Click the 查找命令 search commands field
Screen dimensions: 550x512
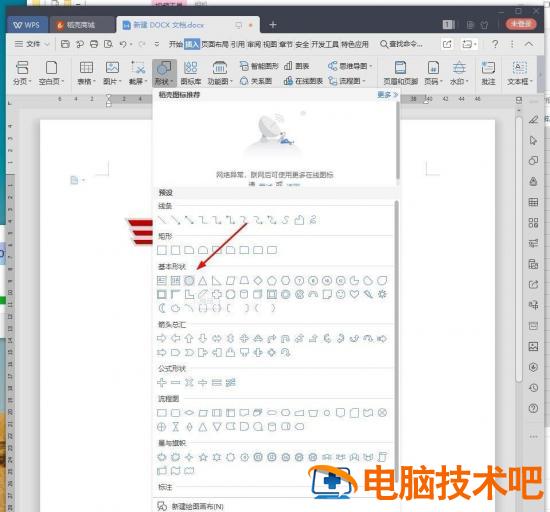tap(401, 44)
